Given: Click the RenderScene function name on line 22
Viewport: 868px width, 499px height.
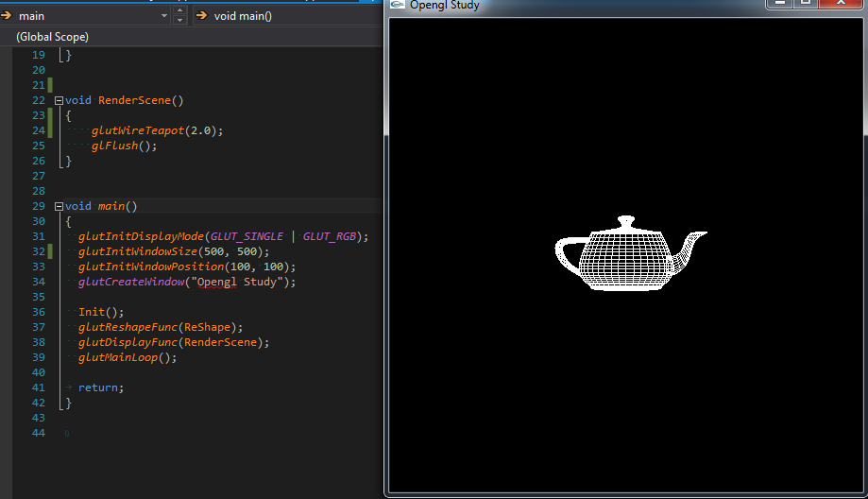Looking at the screenshot, I should (x=134, y=100).
